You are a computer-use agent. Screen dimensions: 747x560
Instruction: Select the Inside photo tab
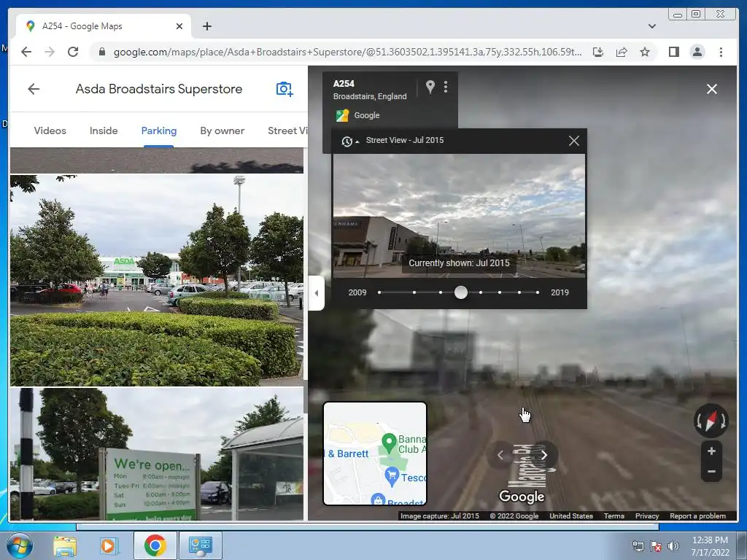point(104,131)
